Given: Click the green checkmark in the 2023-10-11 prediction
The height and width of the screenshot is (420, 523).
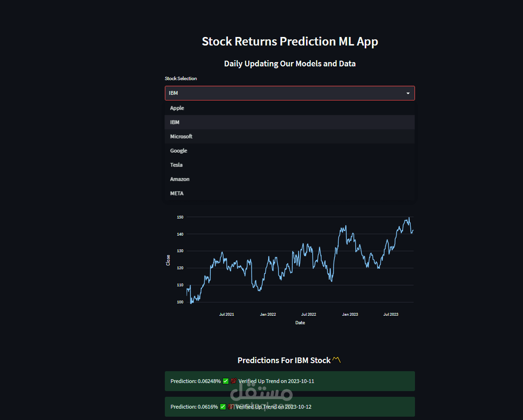Looking at the screenshot, I should pyautogui.click(x=226, y=381).
